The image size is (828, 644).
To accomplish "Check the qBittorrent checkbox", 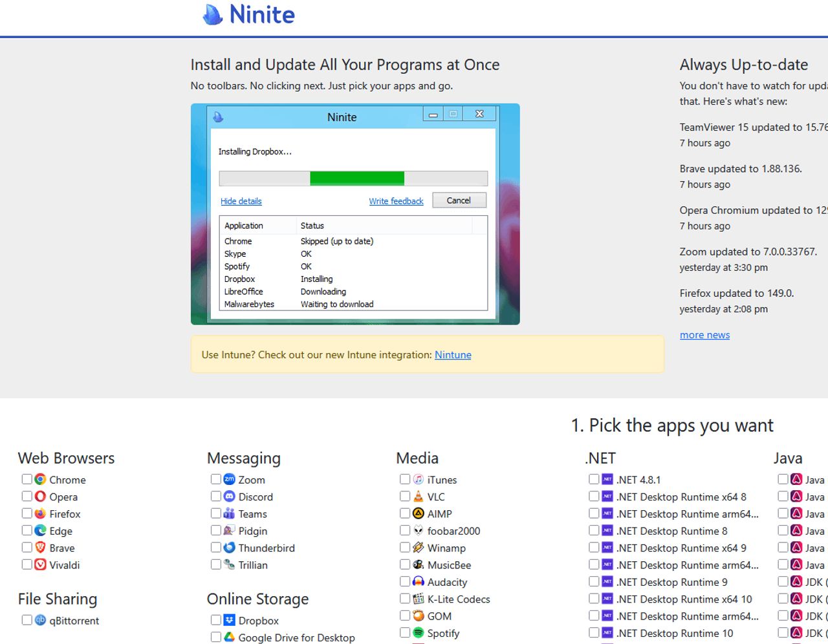I will (27, 620).
